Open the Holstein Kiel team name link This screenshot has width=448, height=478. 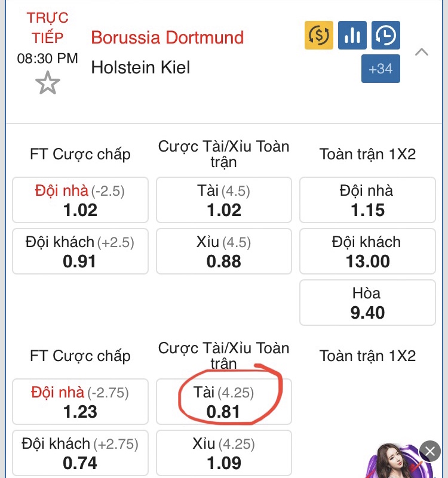coord(140,67)
